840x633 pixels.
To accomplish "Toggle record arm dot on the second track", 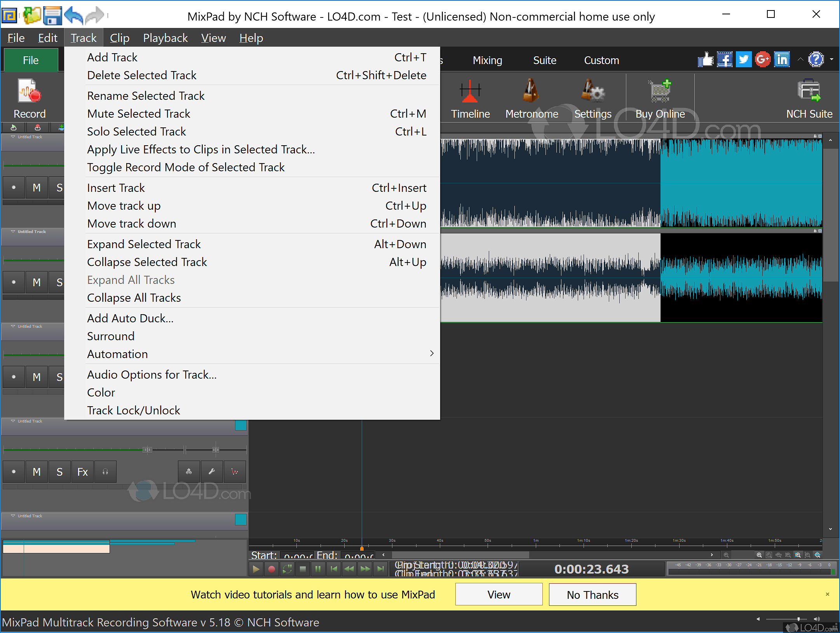I will tap(14, 282).
